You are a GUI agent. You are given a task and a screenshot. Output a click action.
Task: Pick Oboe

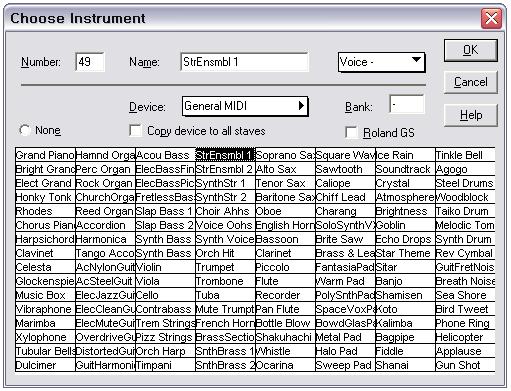click(x=285, y=211)
